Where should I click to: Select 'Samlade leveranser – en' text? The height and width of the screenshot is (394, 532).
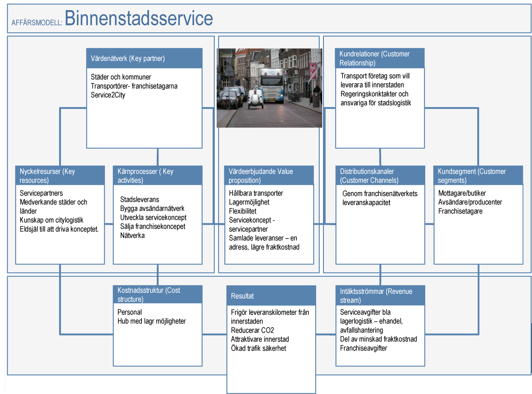[x=263, y=238]
